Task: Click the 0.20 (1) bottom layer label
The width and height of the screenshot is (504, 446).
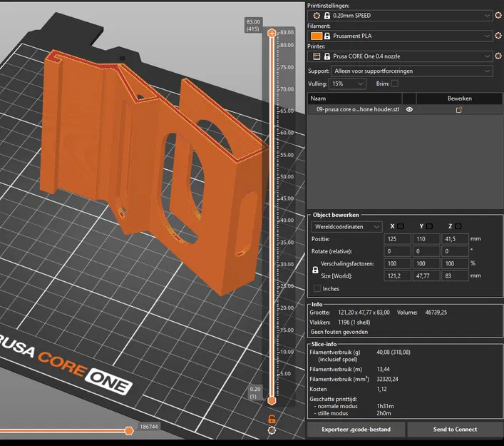Action: (x=255, y=392)
